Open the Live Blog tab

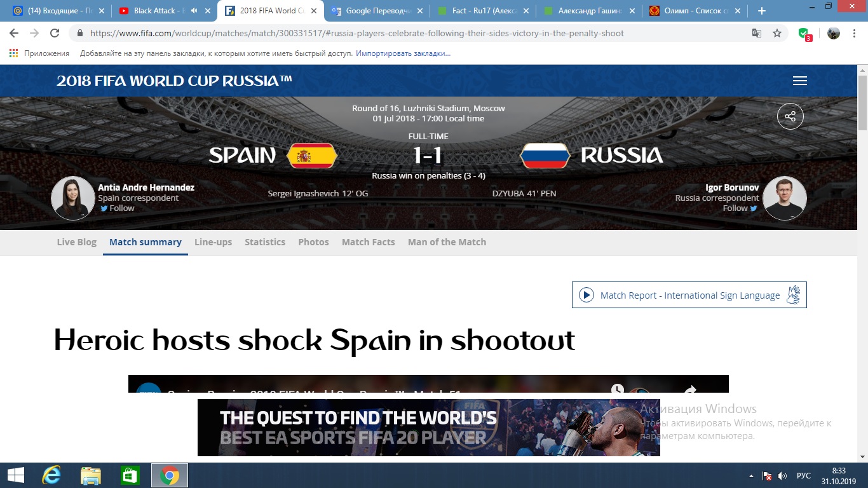[x=77, y=242]
